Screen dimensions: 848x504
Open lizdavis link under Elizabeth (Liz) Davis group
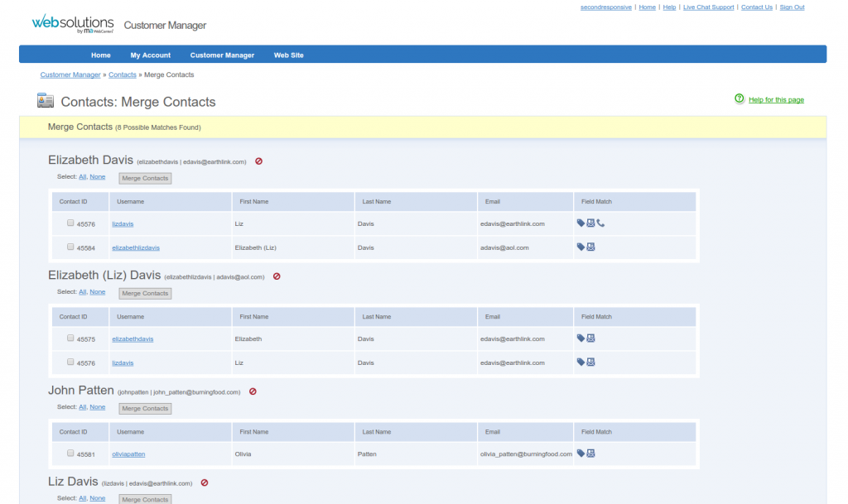point(123,362)
